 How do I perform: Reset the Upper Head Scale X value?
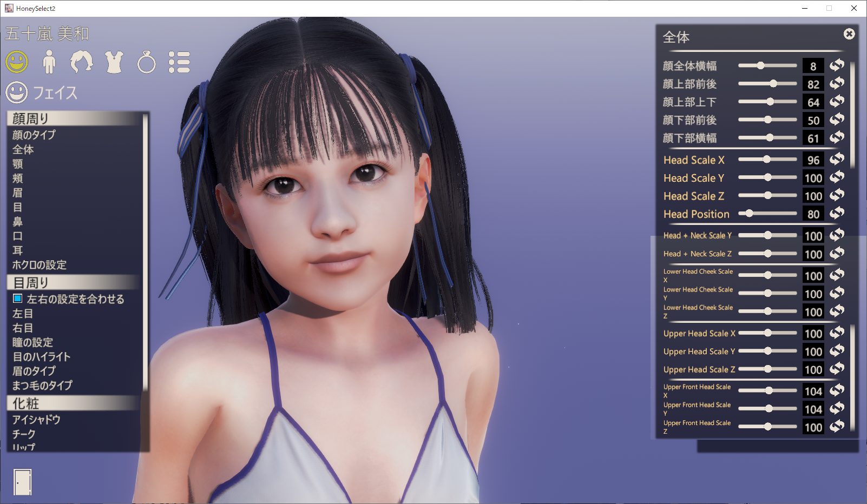pos(837,333)
